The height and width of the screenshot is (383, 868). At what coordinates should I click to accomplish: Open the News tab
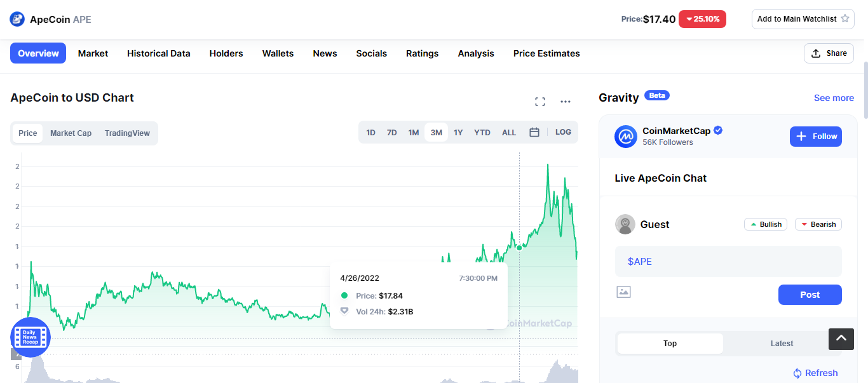[325, 53]
